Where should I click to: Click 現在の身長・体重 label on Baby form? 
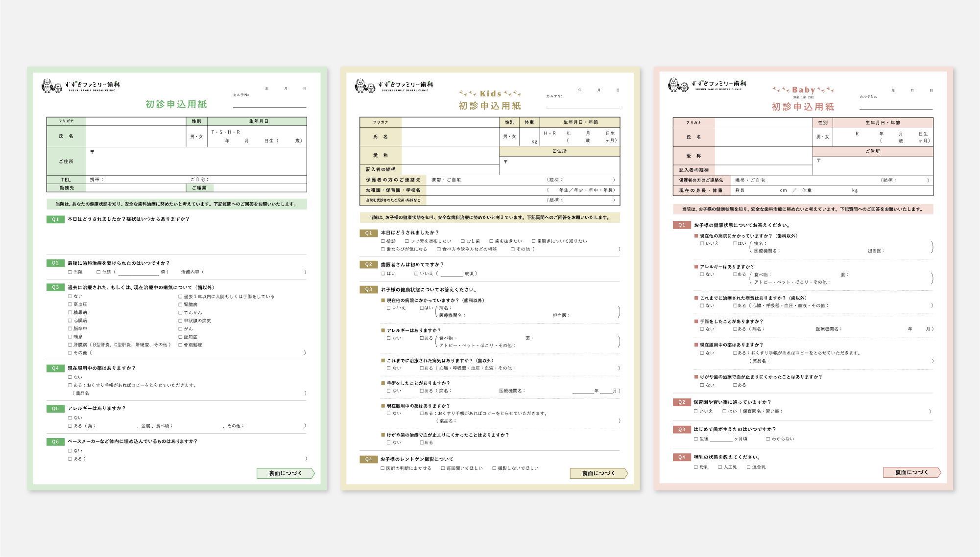701,190
